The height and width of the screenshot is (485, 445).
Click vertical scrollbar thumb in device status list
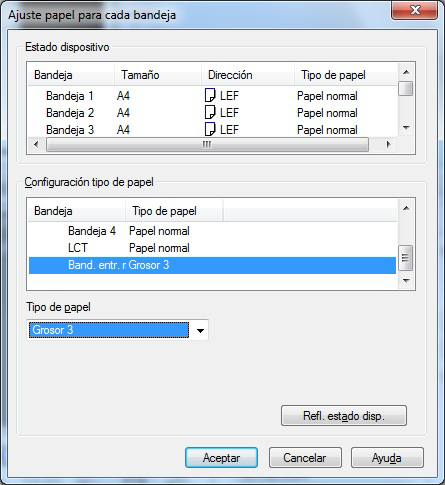pos(406,89)
